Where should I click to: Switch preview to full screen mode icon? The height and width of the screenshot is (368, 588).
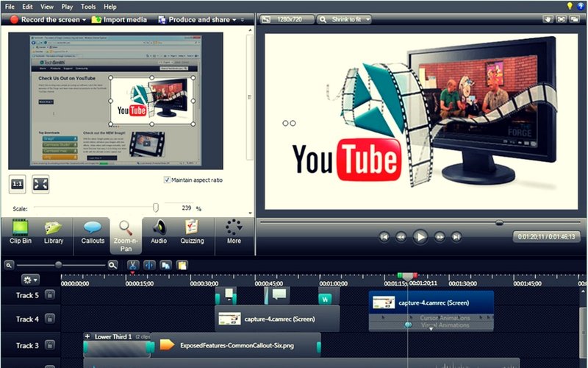562,19
